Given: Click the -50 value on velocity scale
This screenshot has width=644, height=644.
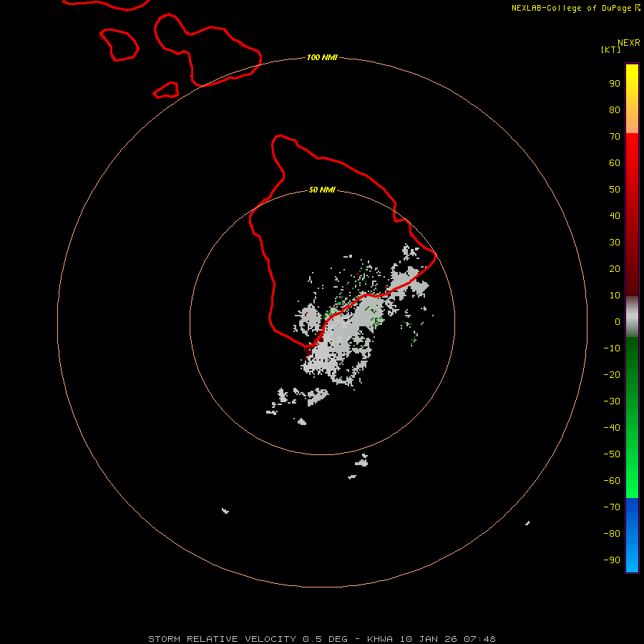Looking at the screenshot, I should coord(612,454).
